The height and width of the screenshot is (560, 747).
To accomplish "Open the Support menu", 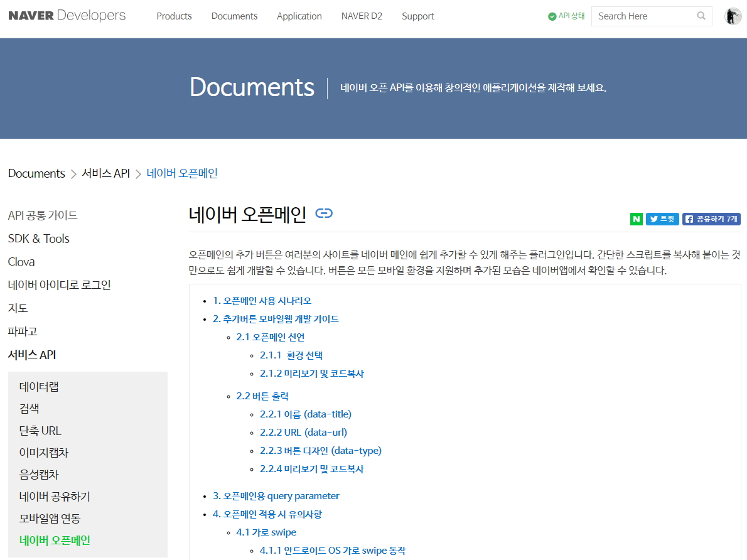I will click(x=418, y=16).
